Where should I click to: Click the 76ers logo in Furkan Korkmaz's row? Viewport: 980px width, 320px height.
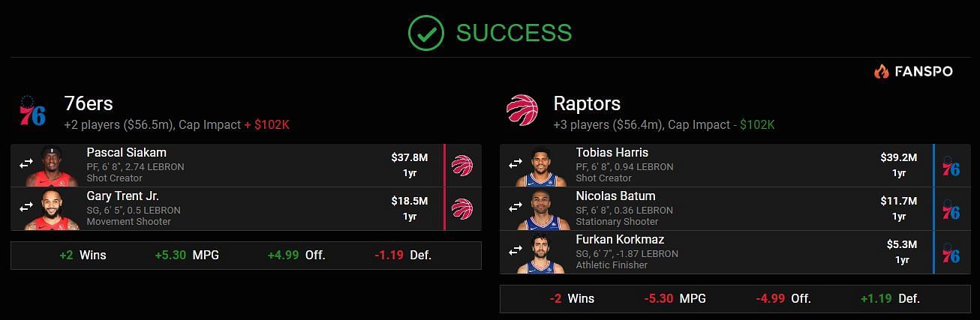(951, 252)
